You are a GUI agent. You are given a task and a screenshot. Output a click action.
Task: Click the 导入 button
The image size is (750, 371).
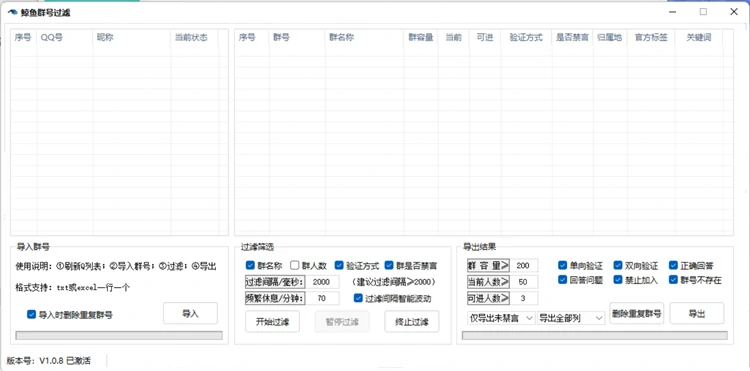click(190, 314)
